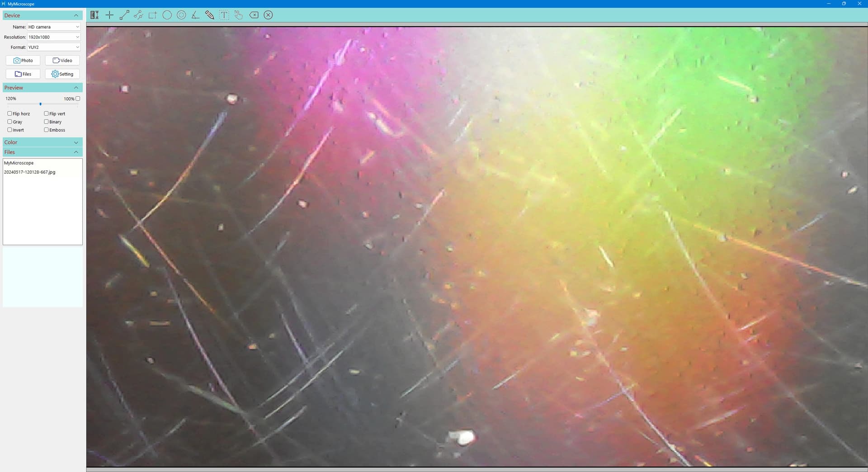Select the circle measurement tool

167,15
